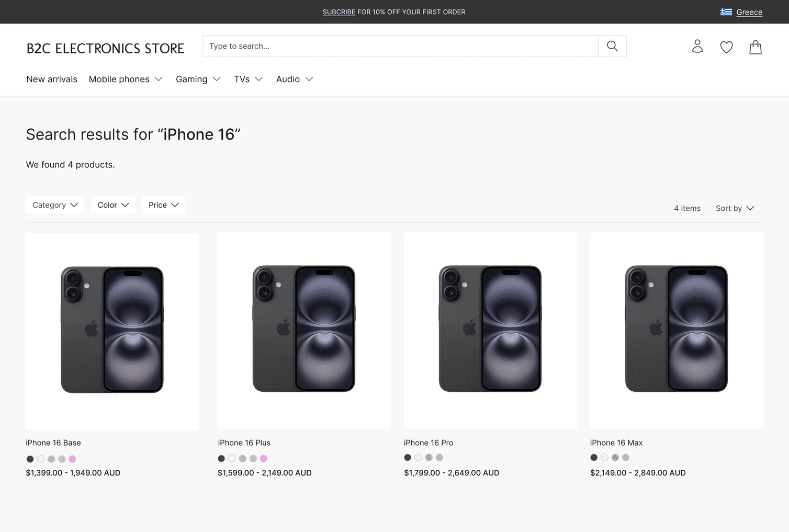Open the Audio menu
This screenshot has height=532, width=789.
tap(295, 79)
